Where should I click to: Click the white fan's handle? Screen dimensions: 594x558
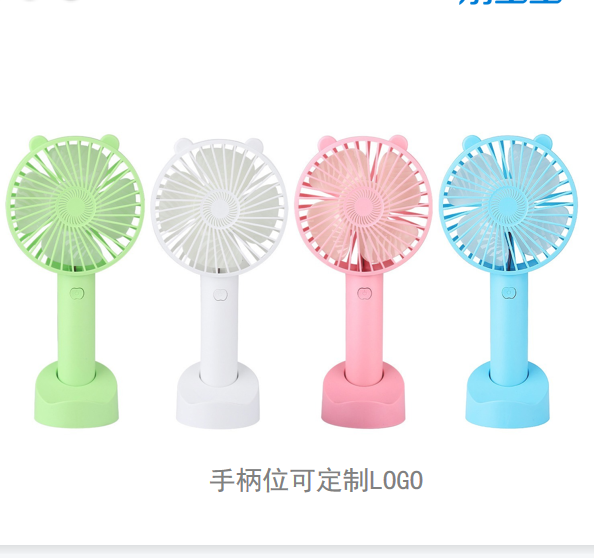[x=219, y=329]
